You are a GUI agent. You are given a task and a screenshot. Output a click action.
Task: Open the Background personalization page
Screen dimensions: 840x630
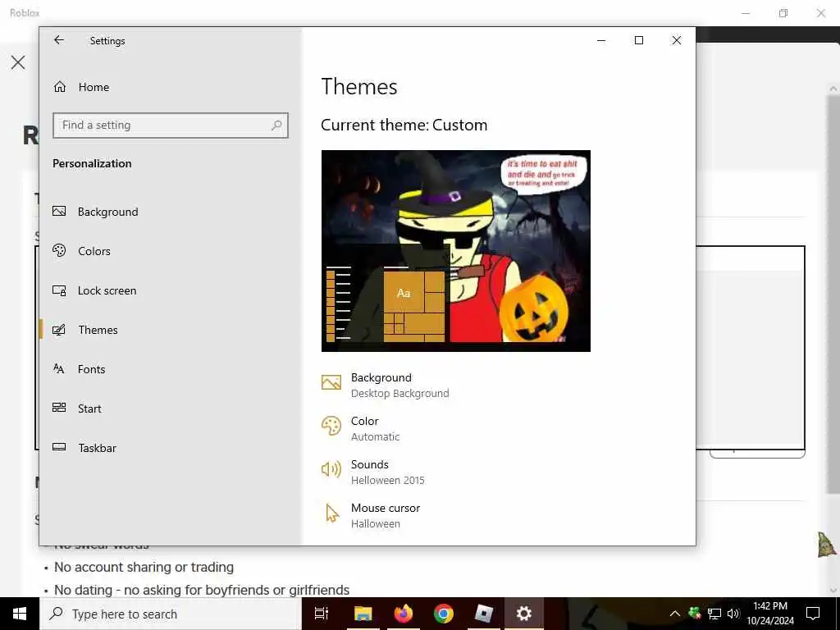click(x=171, y=212)
